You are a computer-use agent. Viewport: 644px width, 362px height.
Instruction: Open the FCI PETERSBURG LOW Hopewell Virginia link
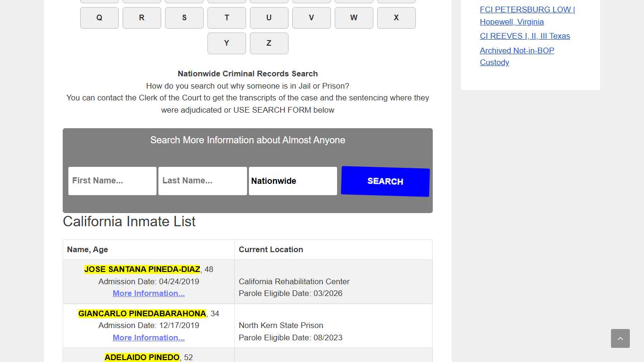tap(527, 16)
